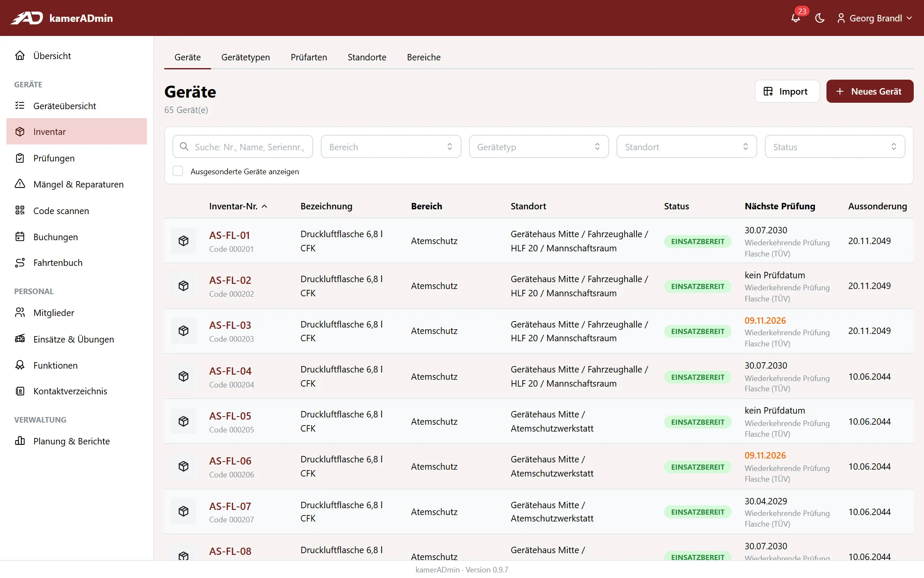Click the Mängel & Reparaturen warning icon
This screenshot has height=578, width=924.
[20, 184]
